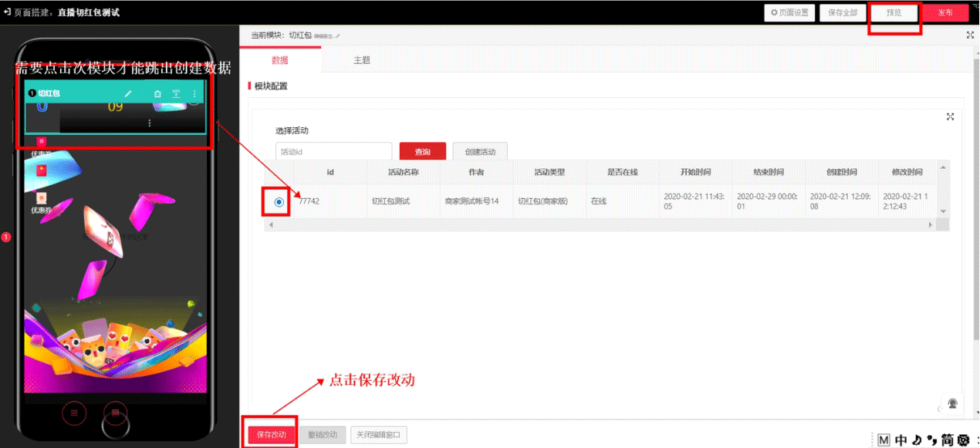
Task: Switch to the 数据 tab
Action: [x=280, y=60]
